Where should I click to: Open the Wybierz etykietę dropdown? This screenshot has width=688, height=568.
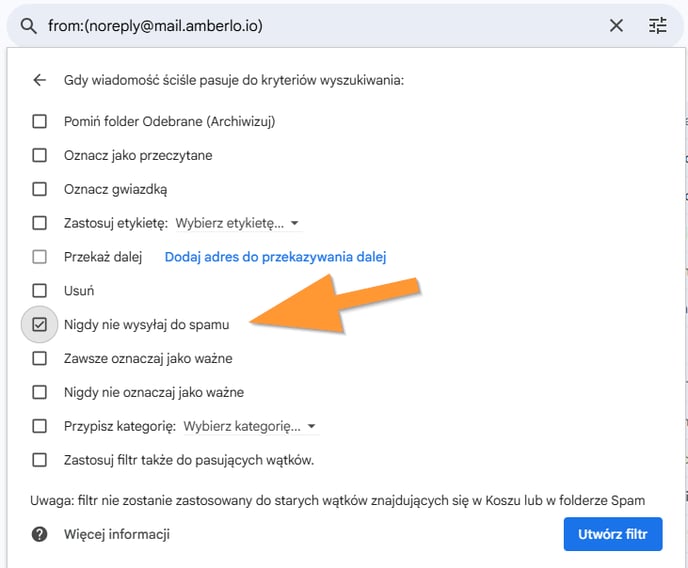[x=237, y=223]
